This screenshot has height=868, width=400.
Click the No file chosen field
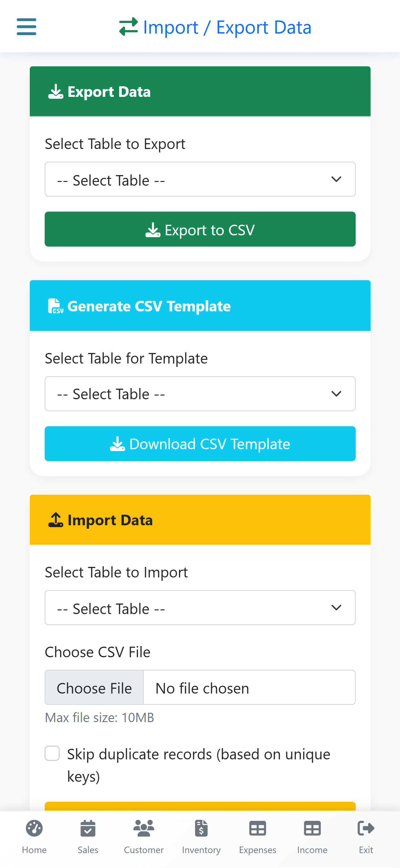pos(249,687)
